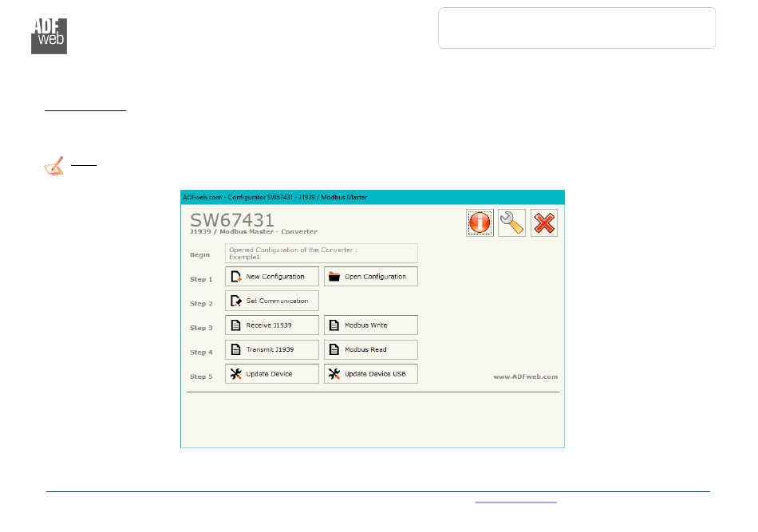Click the Transmit J1939 button
This screenshot has height=532, width=758.
coord(271,349)
